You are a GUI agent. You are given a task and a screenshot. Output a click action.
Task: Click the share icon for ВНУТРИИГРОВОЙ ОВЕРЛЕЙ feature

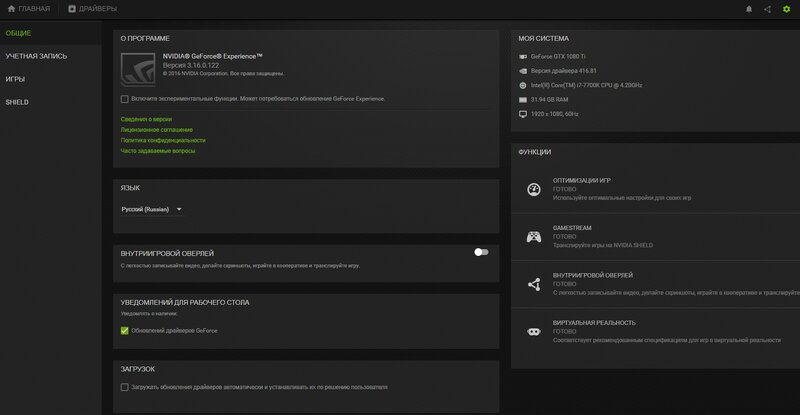[x=534, y=284]
